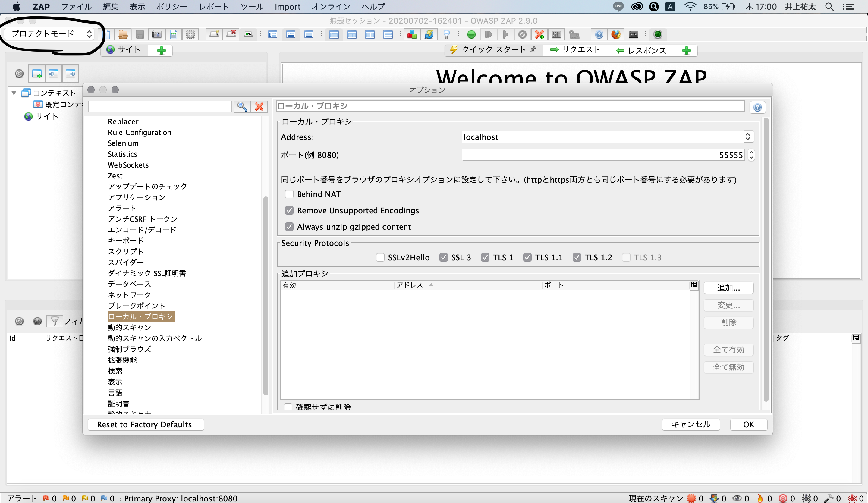Enable the SSLv2Hello protocol checkbox
This screenshot has width=868, height=503.
(380, 257)
